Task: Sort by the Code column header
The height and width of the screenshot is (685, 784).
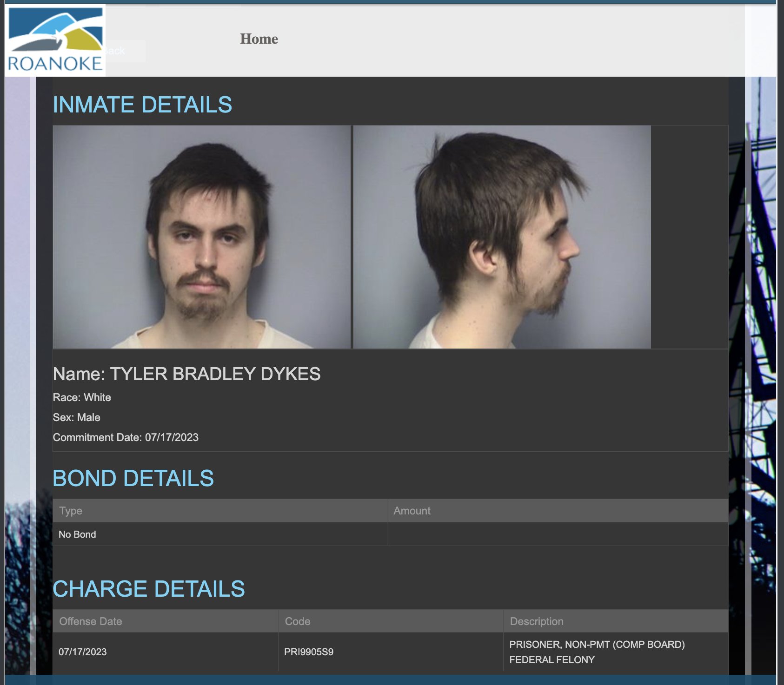Action: (x=298, y=621)
